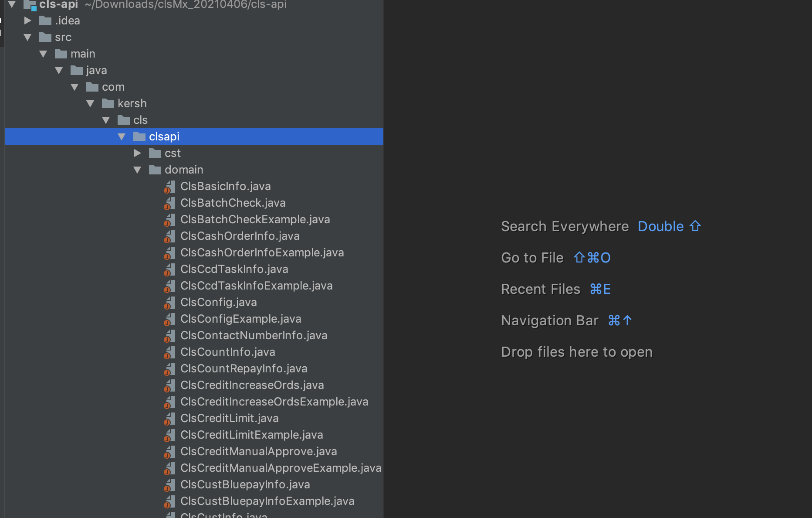The image size is (812, 518).
Task: Click the clsapi folder icon
Action: point(139,136)
